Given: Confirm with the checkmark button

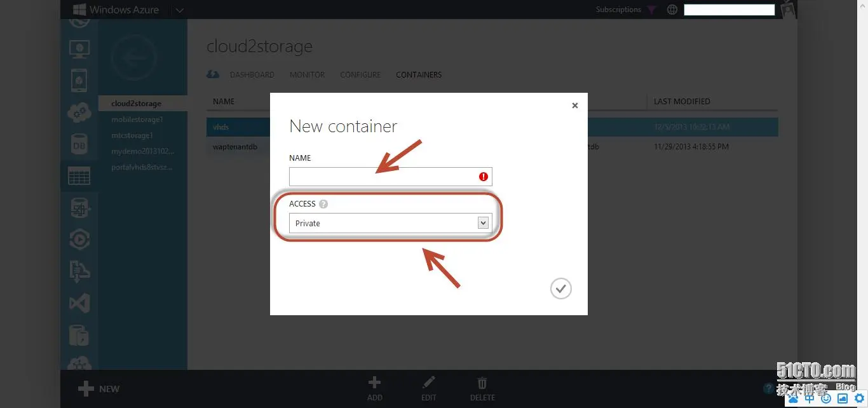Looking at the screenshot, I should coord(561,289).
